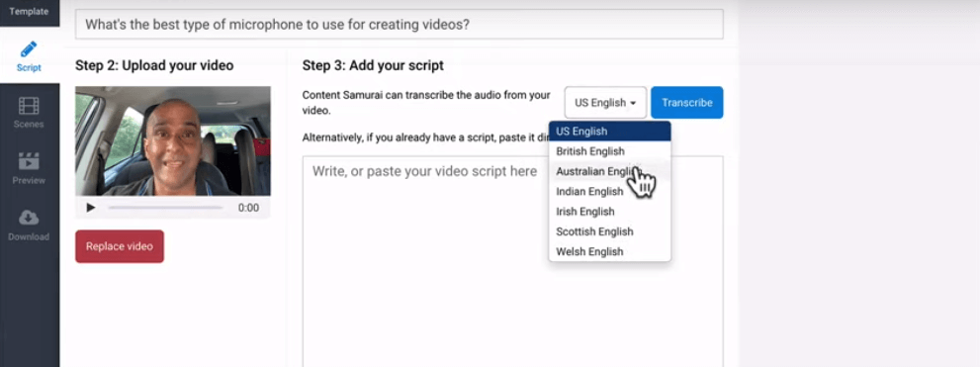Viewport: 980px width, 367px height.
Task: Open the Download cloud icon
Action: [x=29, y=218]
